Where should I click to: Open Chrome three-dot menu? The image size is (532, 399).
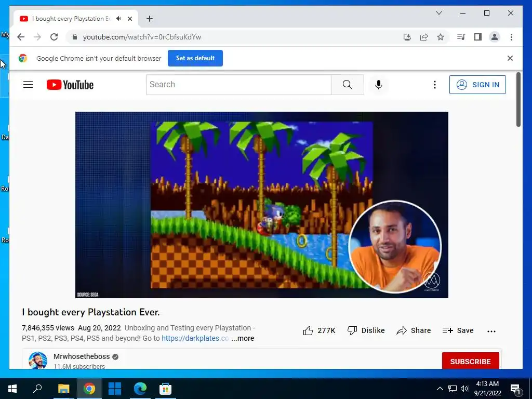(511, 37)
